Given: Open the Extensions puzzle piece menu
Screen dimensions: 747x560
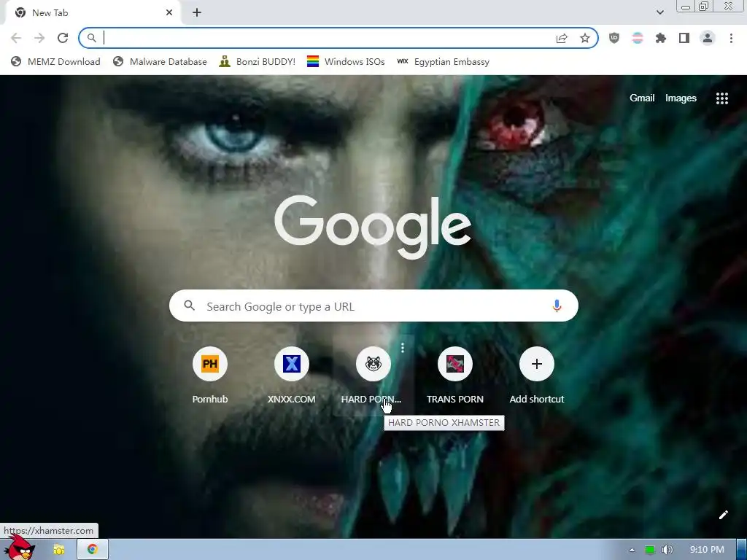Looking at the screenshot, I should (x=661, y=38).
